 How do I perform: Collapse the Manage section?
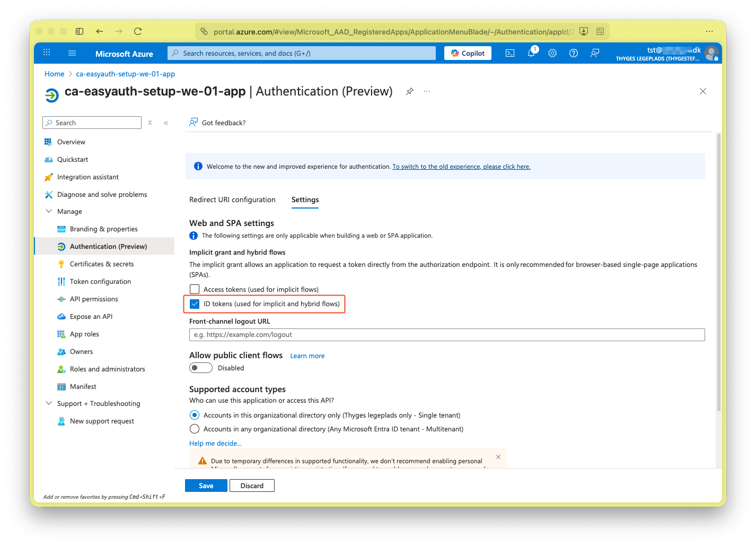[x=49, y=211]
